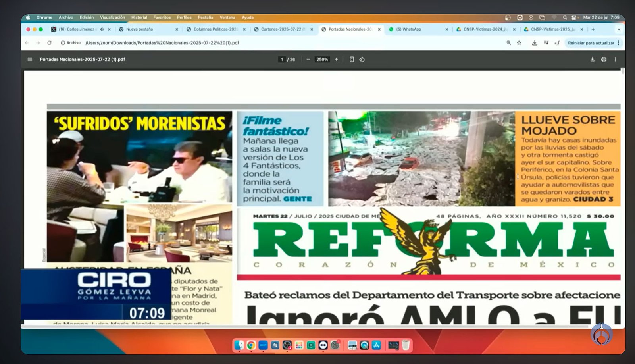Image resolution: width=635 pixels, height=364 pixels.
Task: Click the menu bar date and time
Action: click(601, 17)
